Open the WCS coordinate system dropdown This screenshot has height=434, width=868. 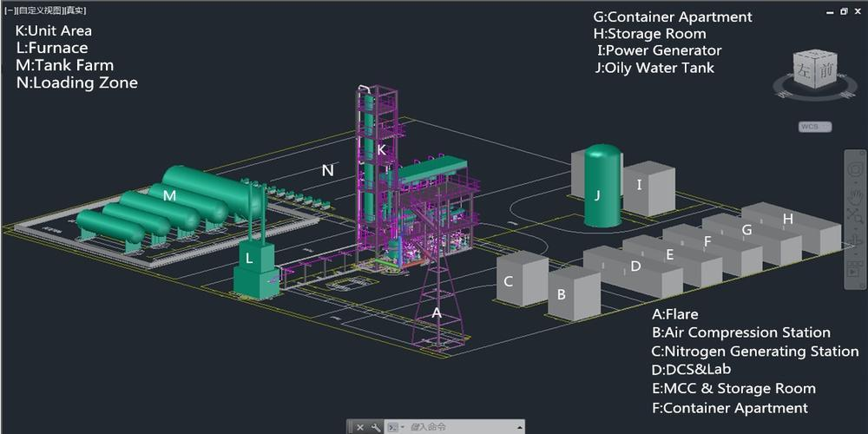tap(814, 127)
